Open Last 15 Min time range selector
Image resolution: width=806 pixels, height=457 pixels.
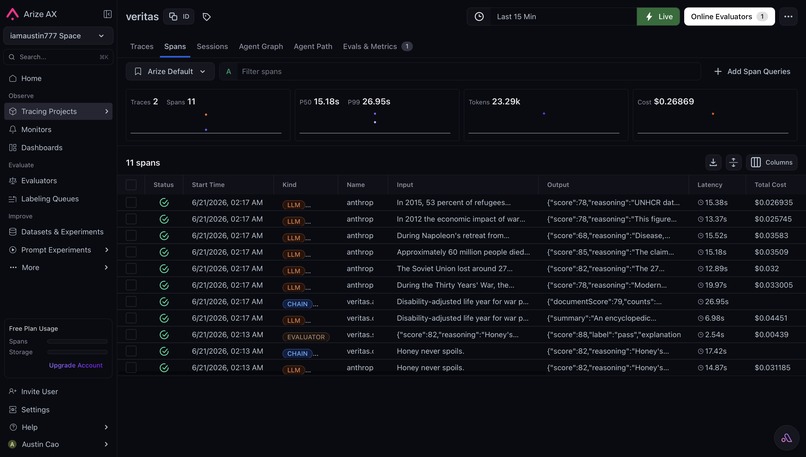click(x=552, y=16)
